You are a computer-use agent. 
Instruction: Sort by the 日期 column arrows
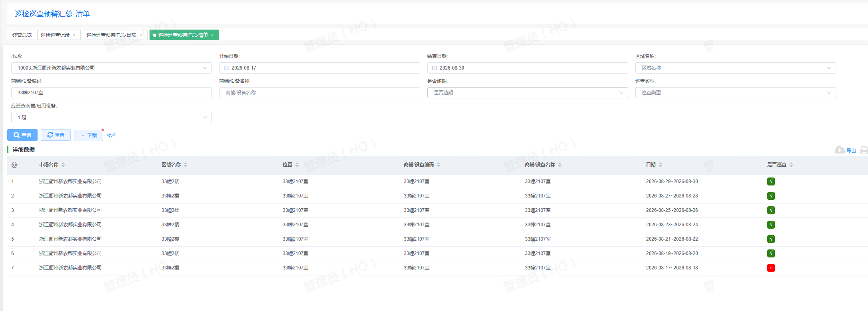[x=660, y=165]
